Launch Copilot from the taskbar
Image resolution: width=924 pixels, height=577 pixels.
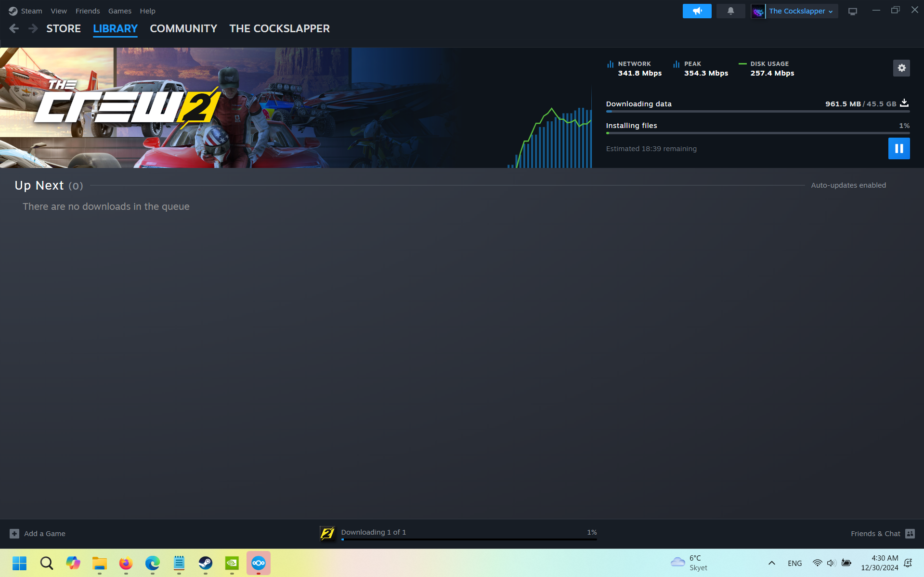(x=73, y=563)
